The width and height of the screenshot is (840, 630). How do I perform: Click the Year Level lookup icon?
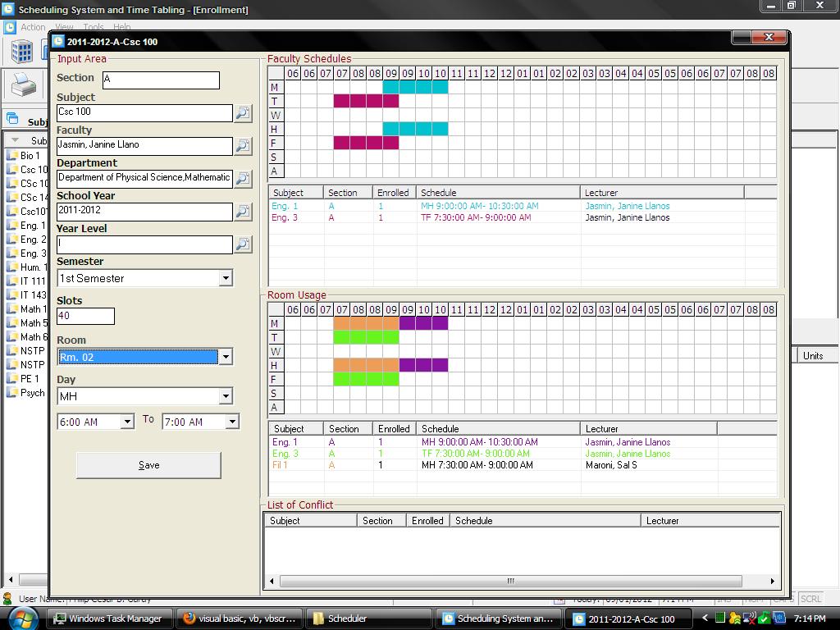pos(243,244)
